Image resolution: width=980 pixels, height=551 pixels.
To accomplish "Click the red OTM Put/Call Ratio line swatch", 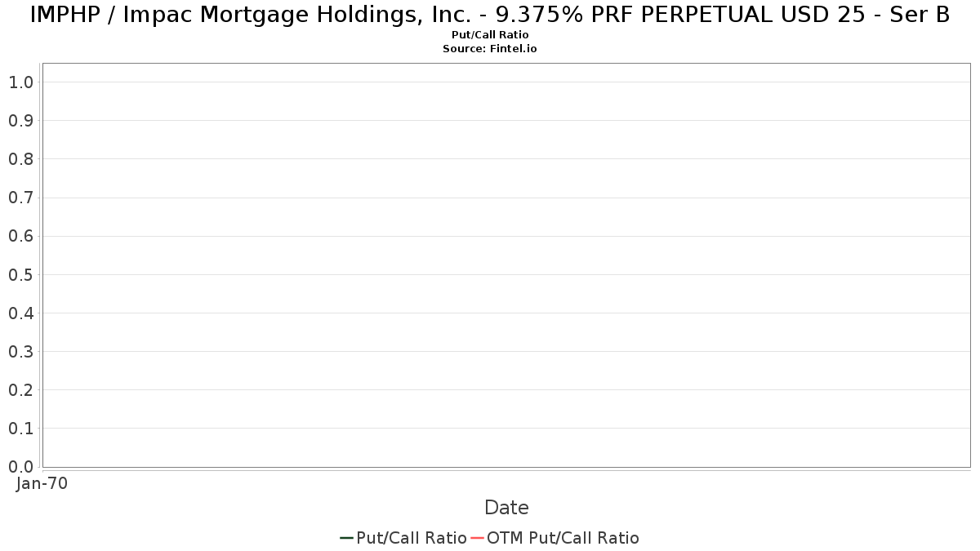I will [x=477, y=538].
